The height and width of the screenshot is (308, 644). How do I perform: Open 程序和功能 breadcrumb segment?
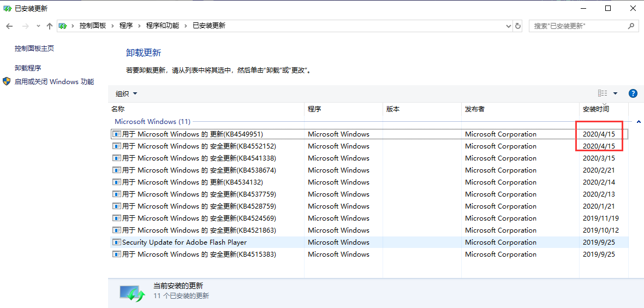[x=163, y=26]
